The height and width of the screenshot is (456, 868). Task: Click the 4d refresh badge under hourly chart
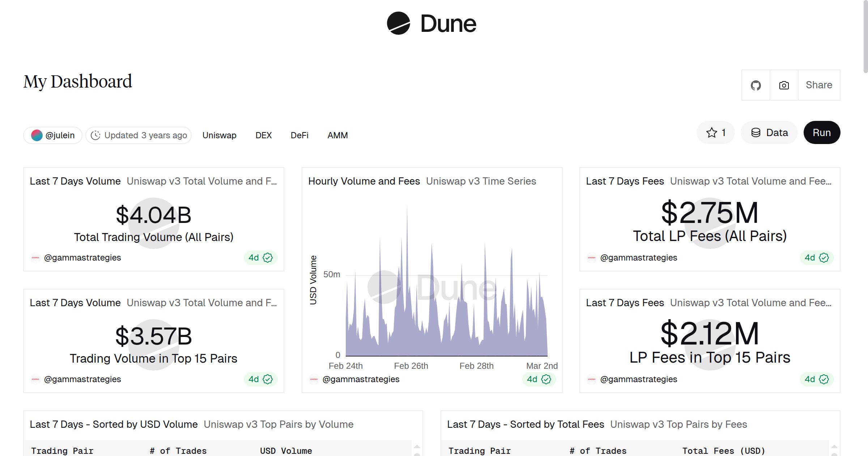tap(539, 379)
